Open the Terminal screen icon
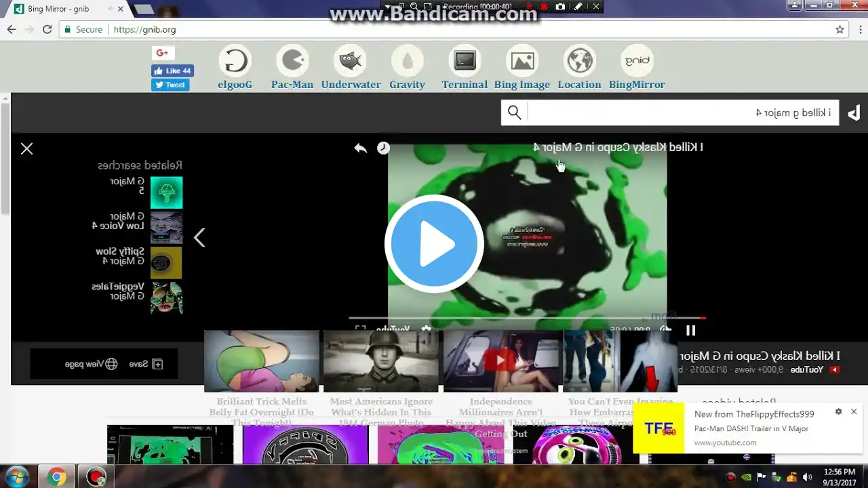Image resolution: width=868 pixels, height=488 pixels. point(465,62)
